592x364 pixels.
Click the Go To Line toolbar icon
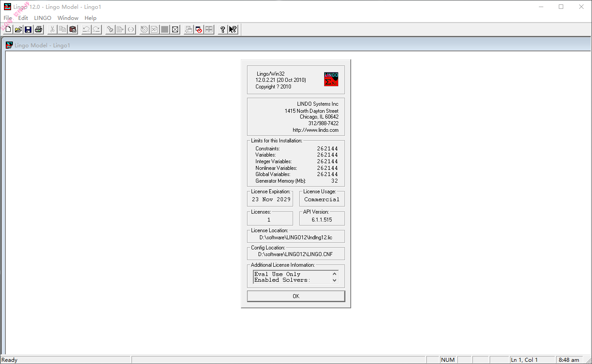(x=120, y=30)
